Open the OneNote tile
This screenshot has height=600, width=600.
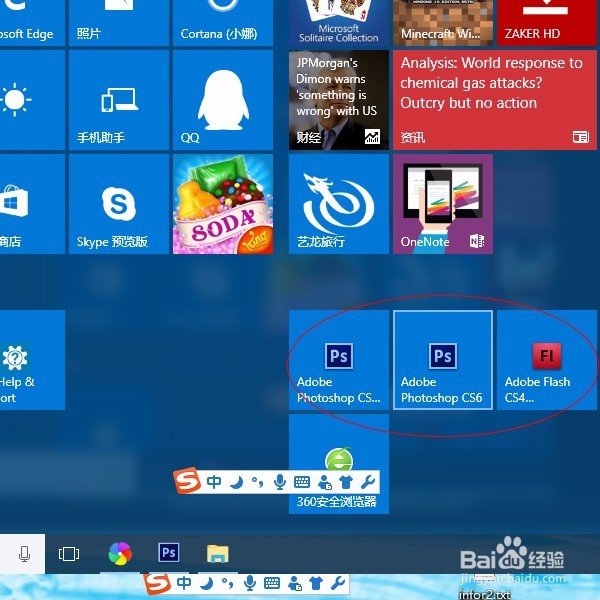point(443,204)
